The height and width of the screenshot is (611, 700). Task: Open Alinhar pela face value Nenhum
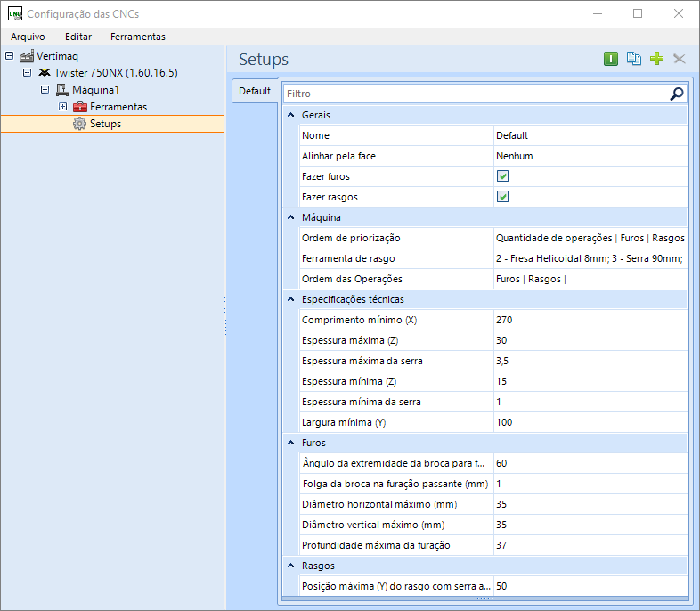(x=590, y=156)
